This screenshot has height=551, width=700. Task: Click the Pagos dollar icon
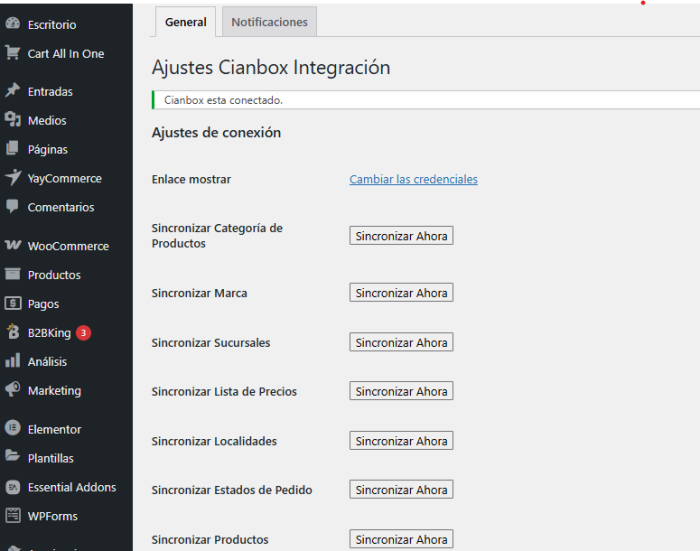pyautogui.click(x=12, y=303)
